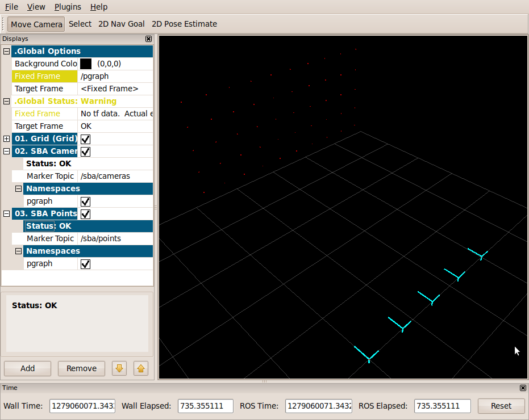Viewport: 529px width, 420px height.
Task: Select Status: OK under SBA Cameras
Action: pos(88,163)
